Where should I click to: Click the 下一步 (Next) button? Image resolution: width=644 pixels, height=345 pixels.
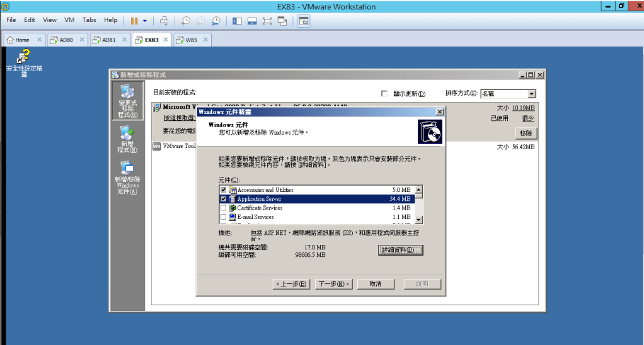point(333,284)
